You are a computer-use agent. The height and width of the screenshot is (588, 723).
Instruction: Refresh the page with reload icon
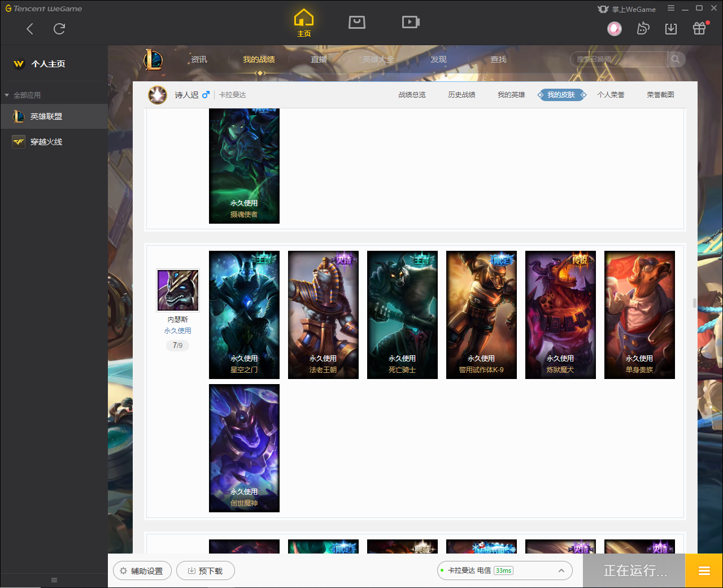click(x=59, y=29)
